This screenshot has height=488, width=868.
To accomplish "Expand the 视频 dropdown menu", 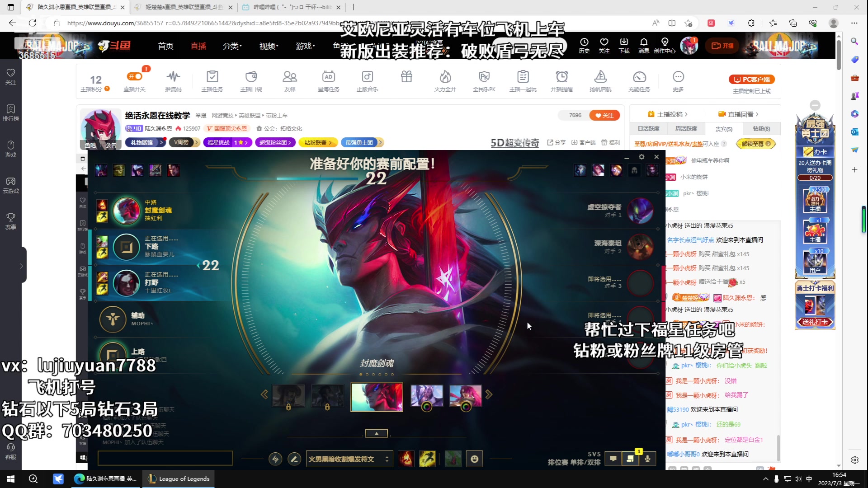I will click(269, 46).
